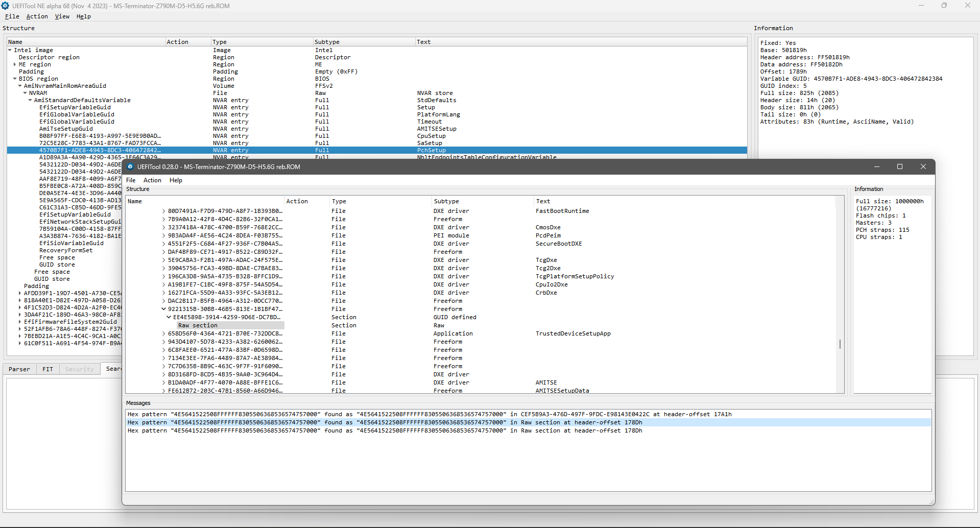Select the EfiNetworkStackSetupGuid entry

(x=80, y=222)
